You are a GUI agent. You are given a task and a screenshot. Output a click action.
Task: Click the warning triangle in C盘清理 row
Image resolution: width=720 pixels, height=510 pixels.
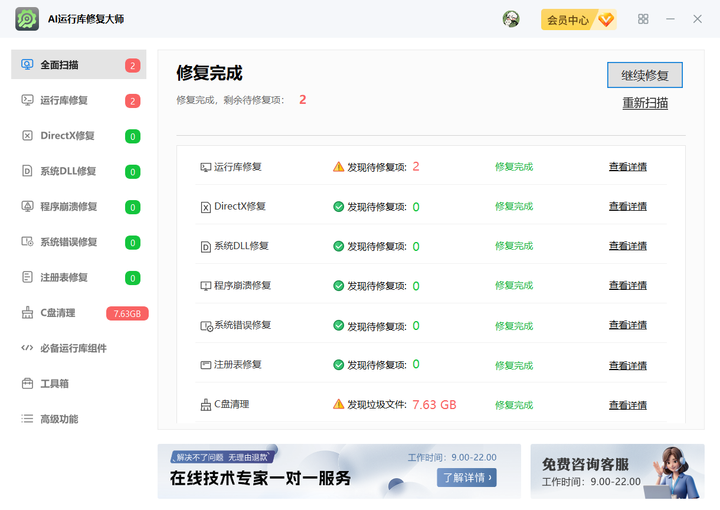338,404
